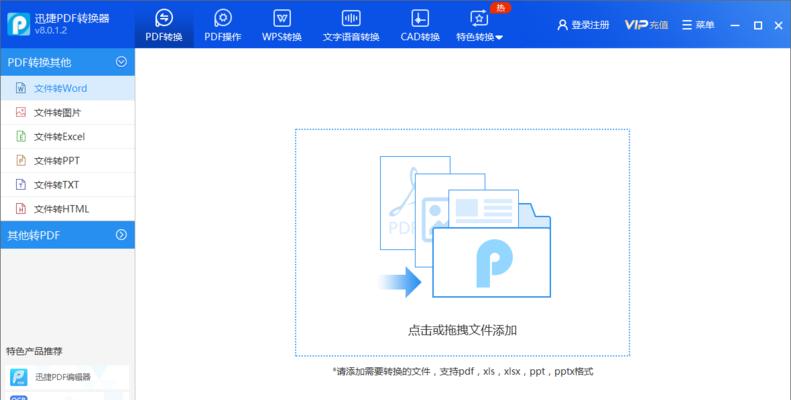Click the HTML file icon in sidebar

pos(21,208)
